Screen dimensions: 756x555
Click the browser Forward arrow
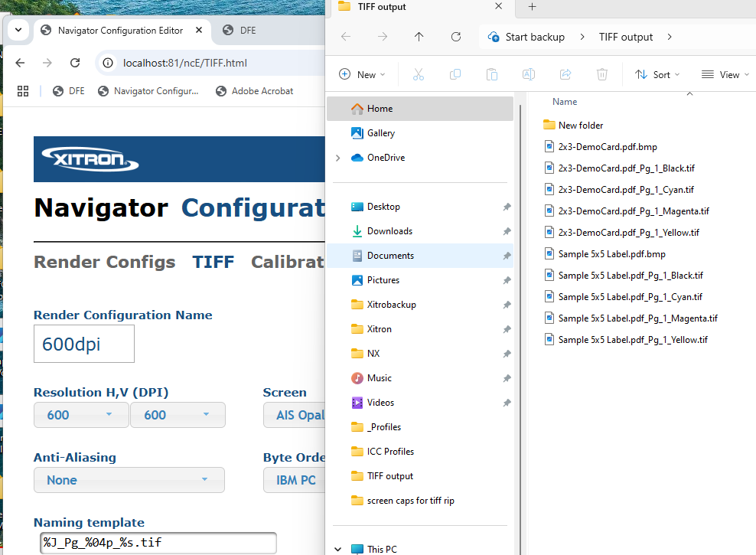point(47,63)
